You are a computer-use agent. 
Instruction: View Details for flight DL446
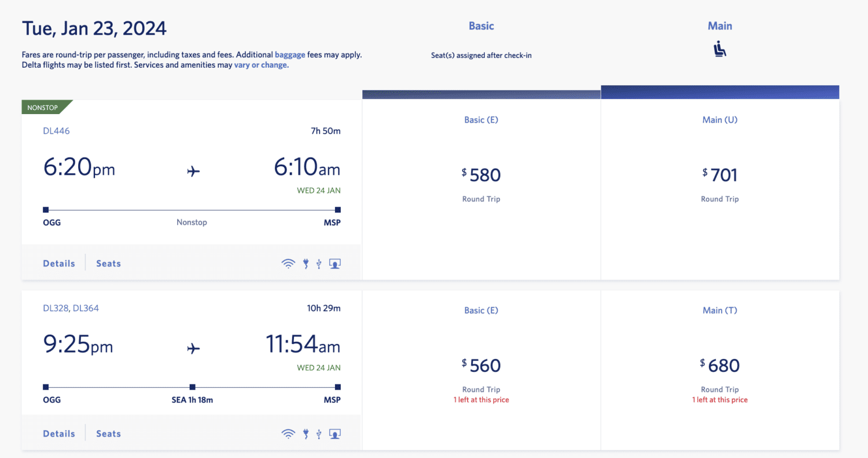pyautogui.click(x=58, y=263)
